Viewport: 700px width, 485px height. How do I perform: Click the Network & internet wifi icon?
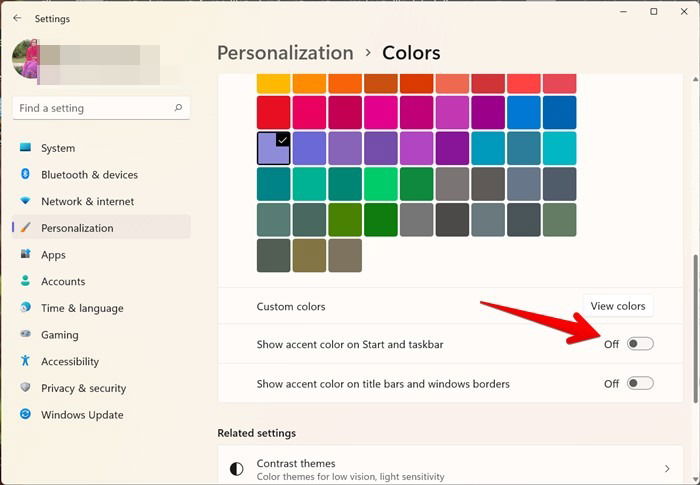pyautogui.click(x=25, y=201)
